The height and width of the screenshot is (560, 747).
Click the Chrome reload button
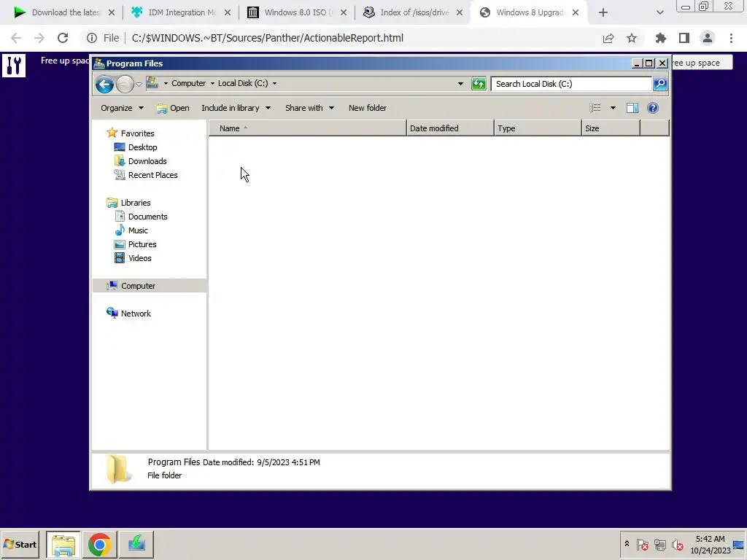pos(63,38)
